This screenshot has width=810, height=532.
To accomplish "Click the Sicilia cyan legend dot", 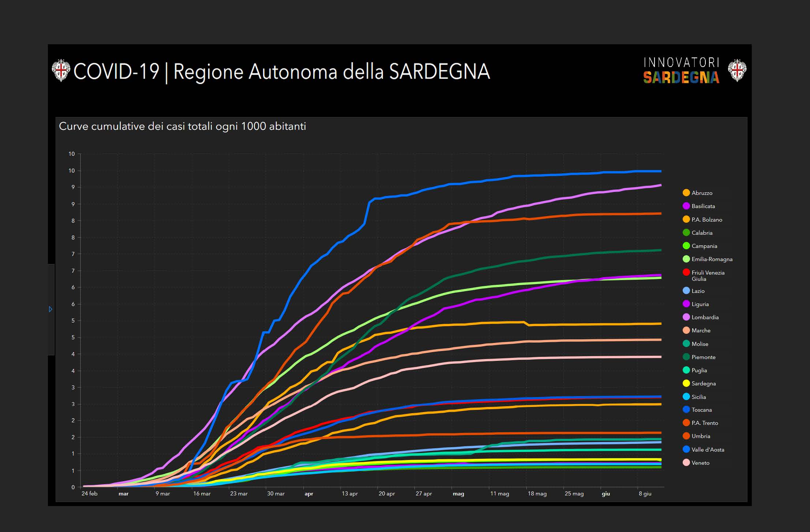I will [x=686, y=397].
